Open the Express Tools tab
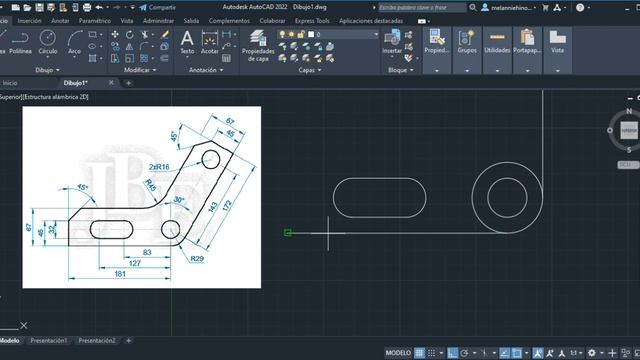The width and height of the screenshot is (640, 360). pyautogui.click(x=312, y=20)
